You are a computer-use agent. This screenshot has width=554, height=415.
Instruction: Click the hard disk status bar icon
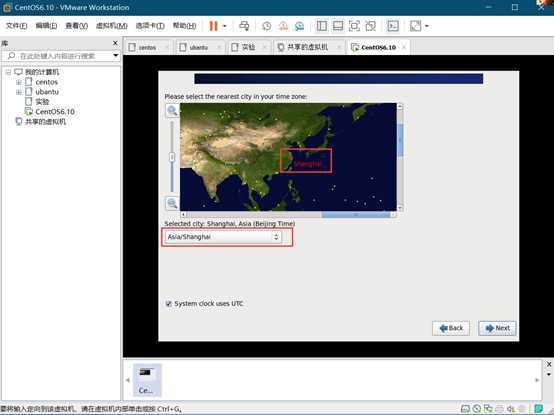click(465, 409)
